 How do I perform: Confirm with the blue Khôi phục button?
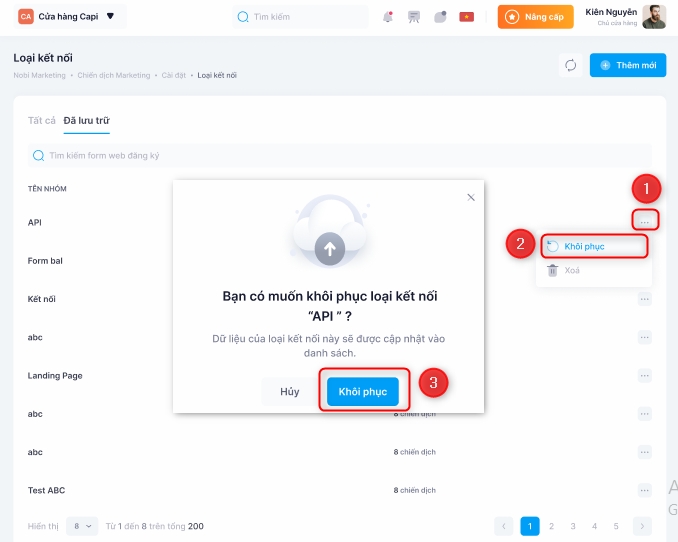[x=362, y=392]
